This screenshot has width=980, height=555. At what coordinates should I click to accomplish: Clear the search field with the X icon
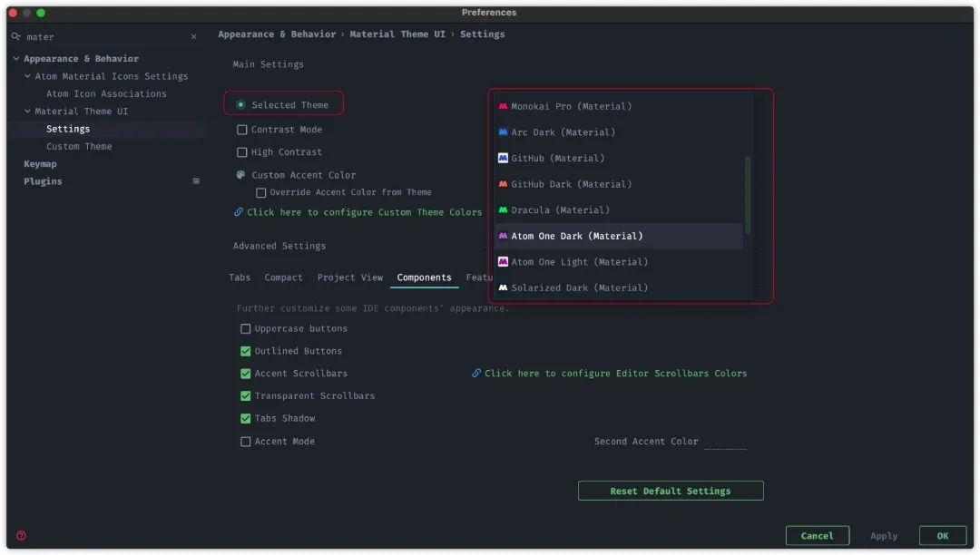[x=194, y=37]
